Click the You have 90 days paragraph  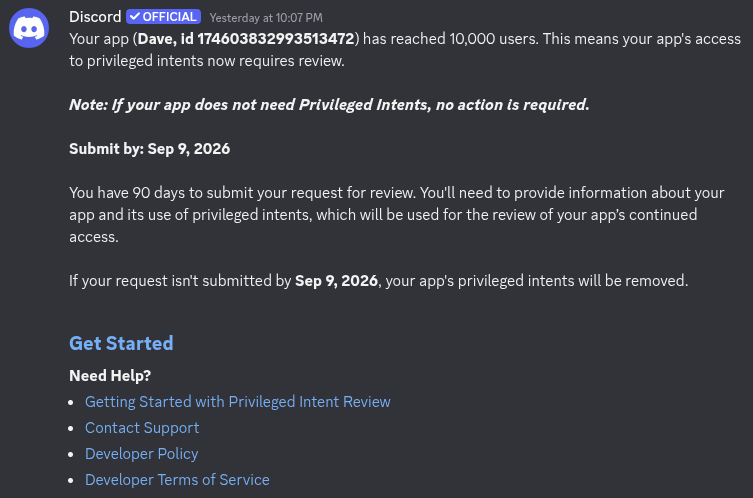pyautogui.click(x=397, y=215)
